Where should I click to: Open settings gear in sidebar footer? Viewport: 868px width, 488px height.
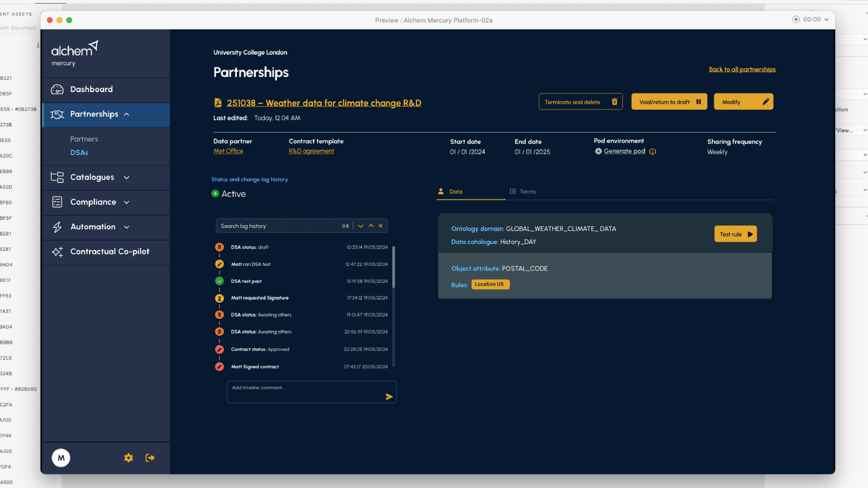click(x=128, y=457)
